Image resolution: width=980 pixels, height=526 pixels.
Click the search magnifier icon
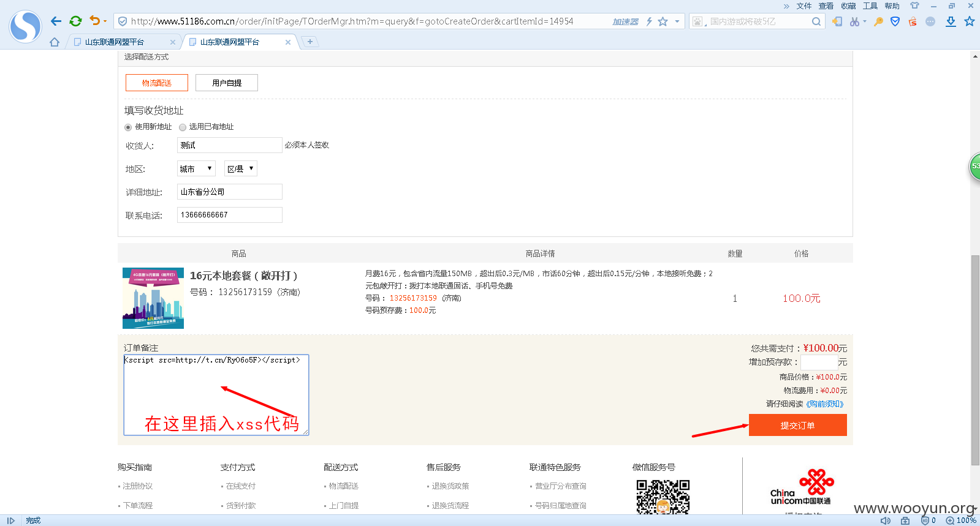coord(816,21)
